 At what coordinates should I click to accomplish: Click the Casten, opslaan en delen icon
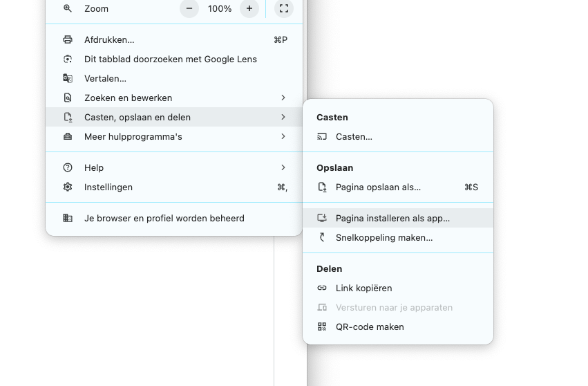[x=68, y=117]
